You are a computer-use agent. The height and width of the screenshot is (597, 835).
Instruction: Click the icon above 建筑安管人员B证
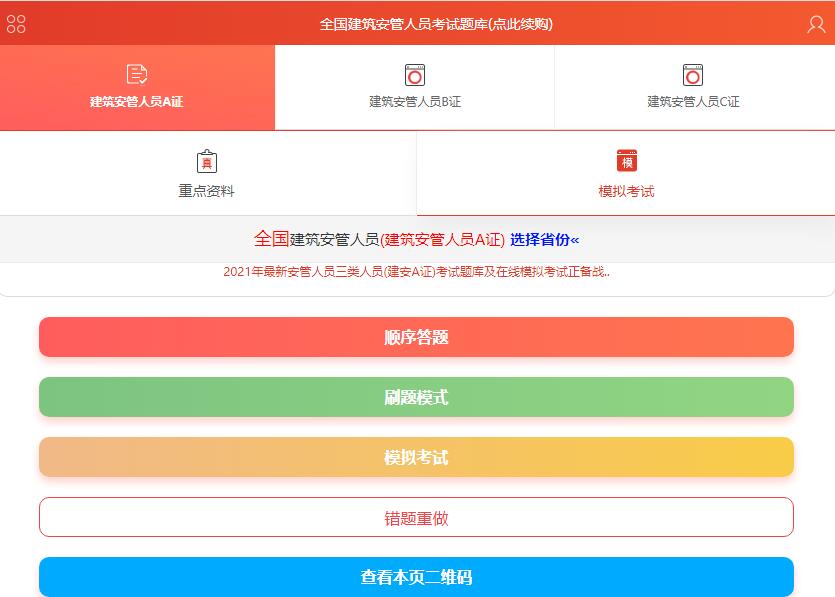[x=415, y=75]
